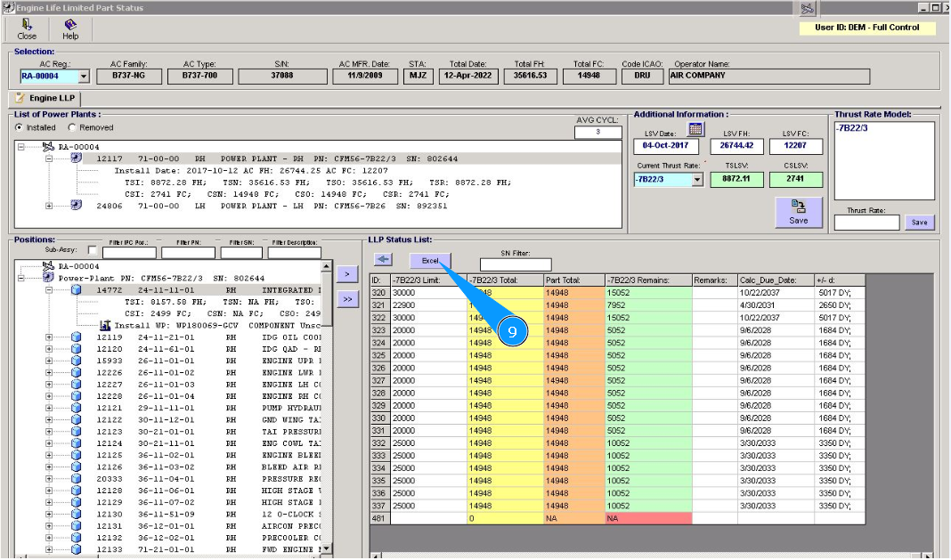Open the Current Thrust Rate dropdown
Image resolution: width=951 pixels, height=560 pixels.
point(697,180)
